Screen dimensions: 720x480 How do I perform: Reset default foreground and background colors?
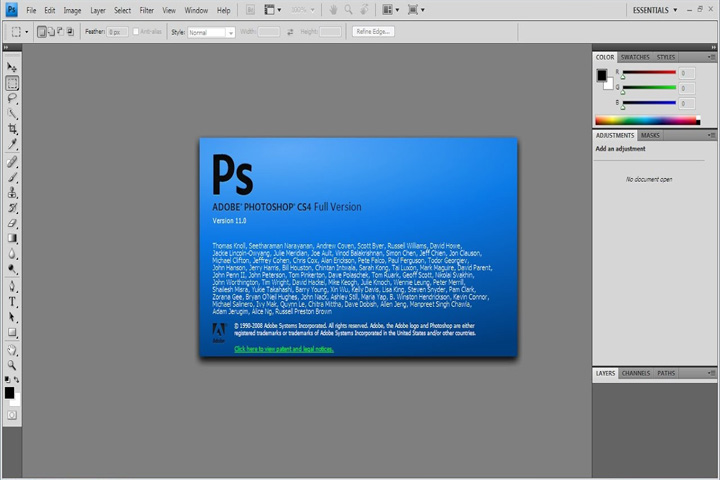(7, 379)
